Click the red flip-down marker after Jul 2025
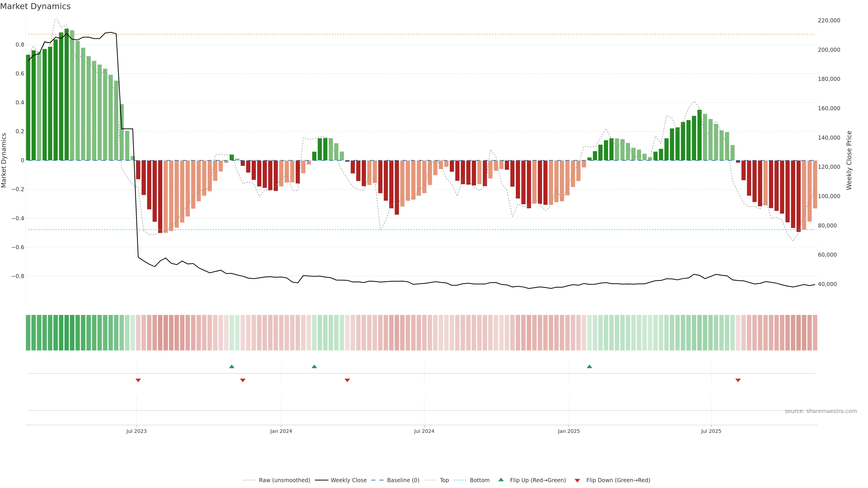Screen dimensions: 868x488 pos(738,380)
